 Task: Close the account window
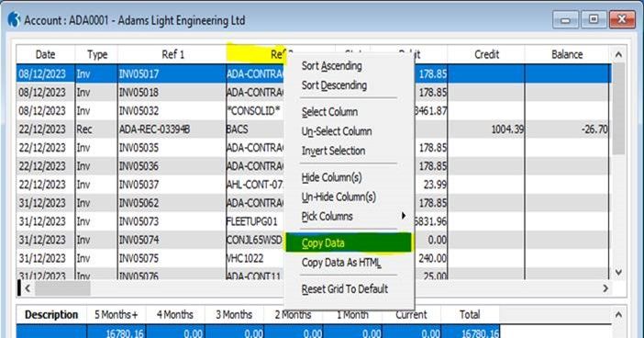coord(622,19)
